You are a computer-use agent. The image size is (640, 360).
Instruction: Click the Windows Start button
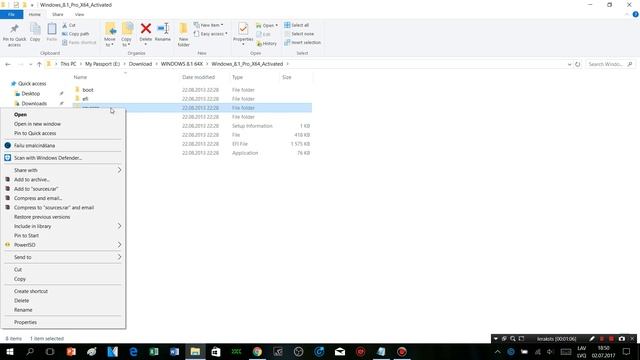(x=9, y=352)
